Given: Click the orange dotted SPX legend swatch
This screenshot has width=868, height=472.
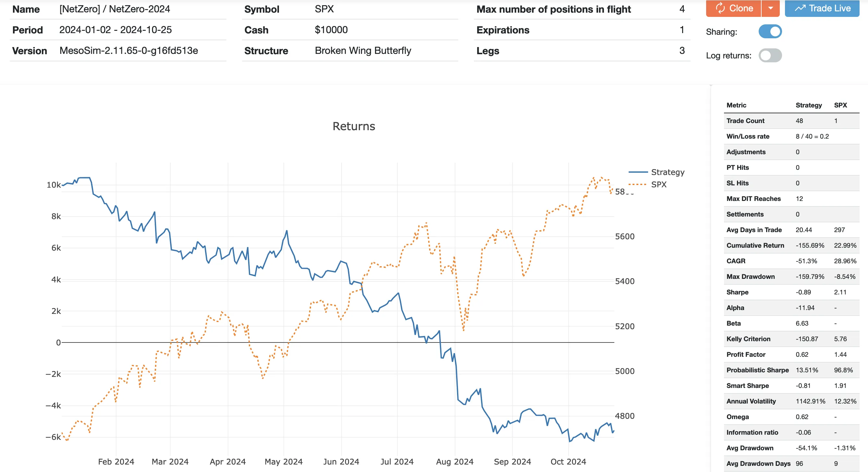Looking at the screenshot, I should point(637,184).
